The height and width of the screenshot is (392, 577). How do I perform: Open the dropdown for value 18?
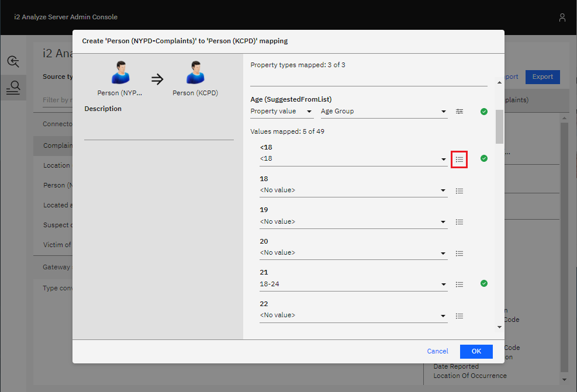click(x=353, y=190)
